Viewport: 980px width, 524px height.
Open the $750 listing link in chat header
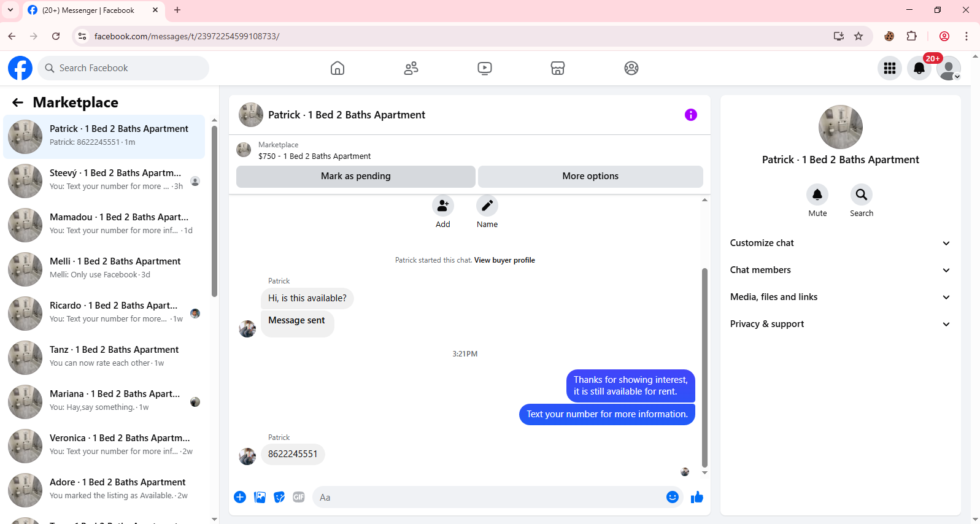(314, 156)
